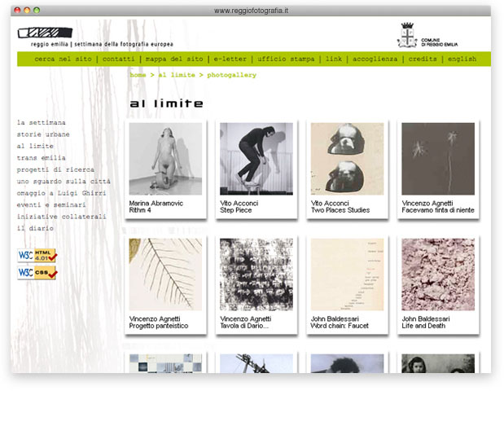Click the green zoom window button
504x426 pixels.
(37, 11)
